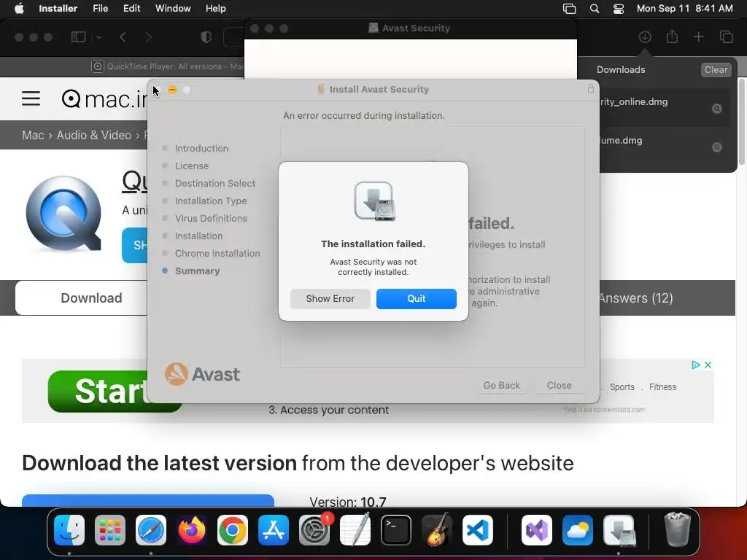Image resolution: width=747 pixels, height=560 pixels.
Task: Open the Edit menu
Action: click(131, 8)
